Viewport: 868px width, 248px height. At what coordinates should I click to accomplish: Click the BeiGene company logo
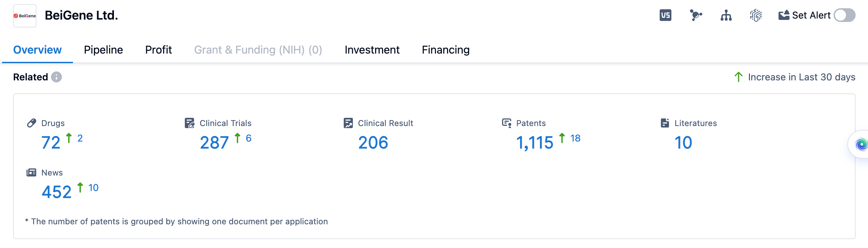(x=25, y=16)
